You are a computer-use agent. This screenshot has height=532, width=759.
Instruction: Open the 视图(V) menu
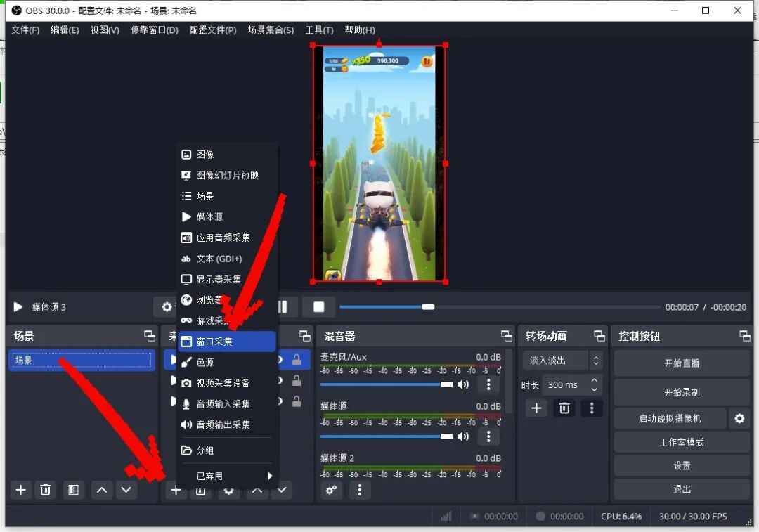tap(105, 30)
